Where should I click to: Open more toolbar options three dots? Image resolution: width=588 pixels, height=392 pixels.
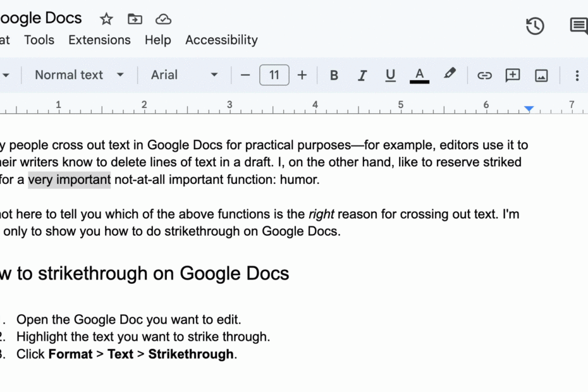pyautogui.click(x=577, y=75)
